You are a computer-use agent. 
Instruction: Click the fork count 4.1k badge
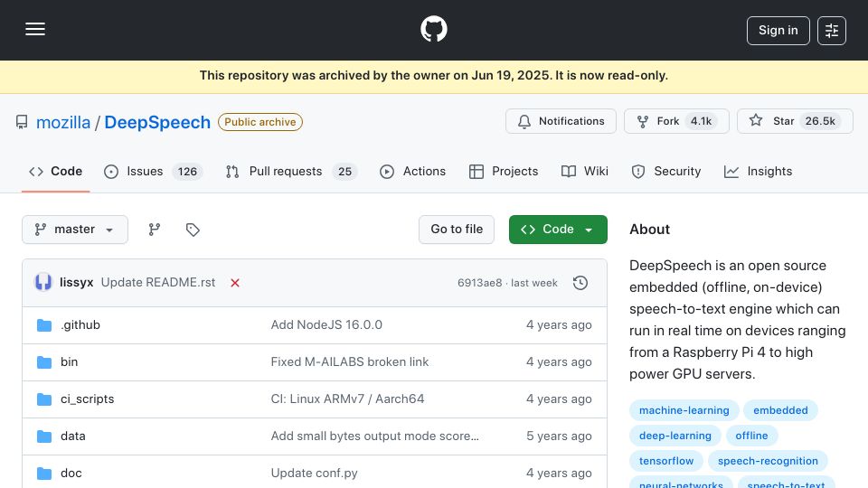(701, 121)
